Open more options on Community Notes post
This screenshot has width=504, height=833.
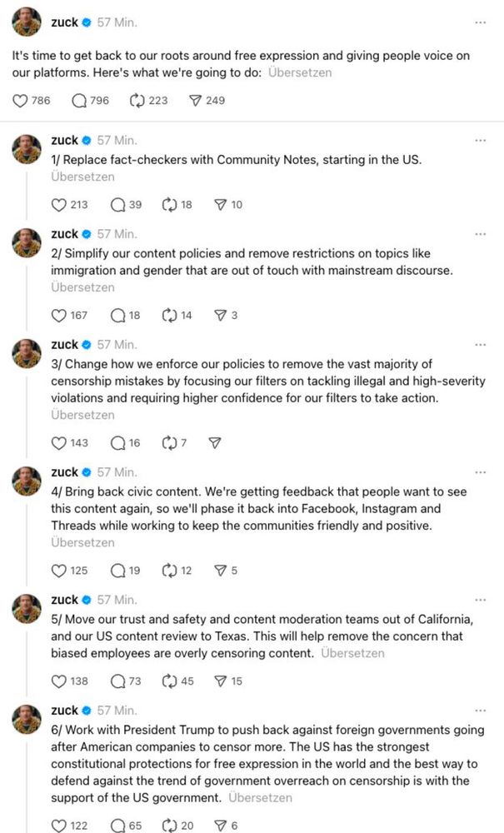coord(480,141)
